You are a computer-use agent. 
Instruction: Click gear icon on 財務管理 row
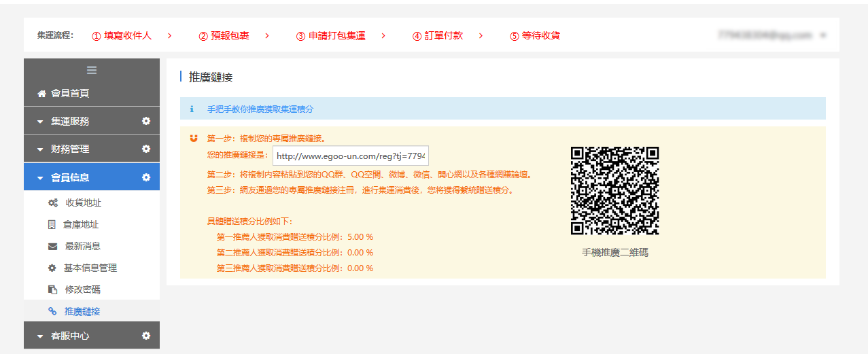click(146, 149)
